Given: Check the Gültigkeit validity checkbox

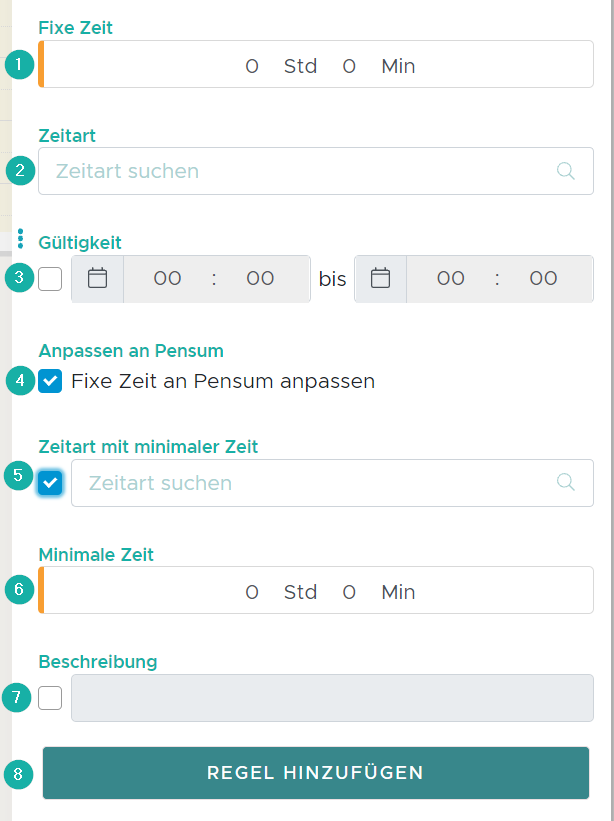Looking at the screenshot, I should 49,278.
